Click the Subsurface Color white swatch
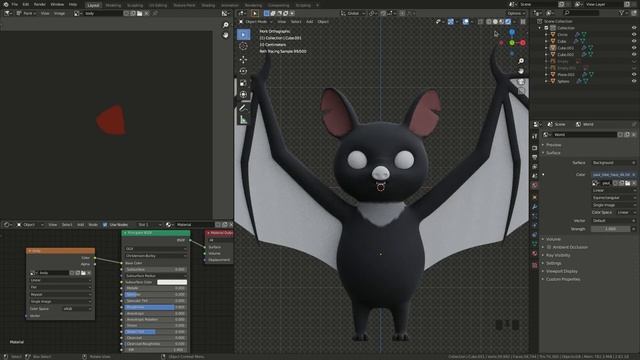 click(x=172, y=282)
